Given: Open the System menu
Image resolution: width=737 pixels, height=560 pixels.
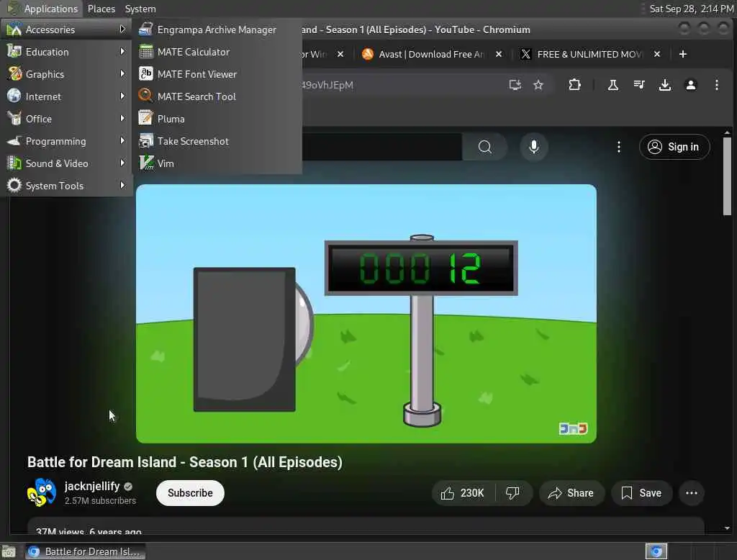Looking at the screenshot, I should [140, 9].
